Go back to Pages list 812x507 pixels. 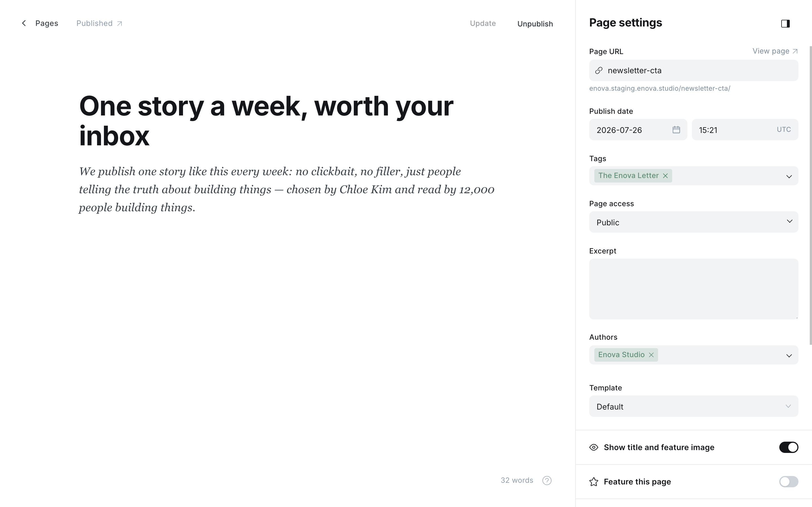point(47,23)
